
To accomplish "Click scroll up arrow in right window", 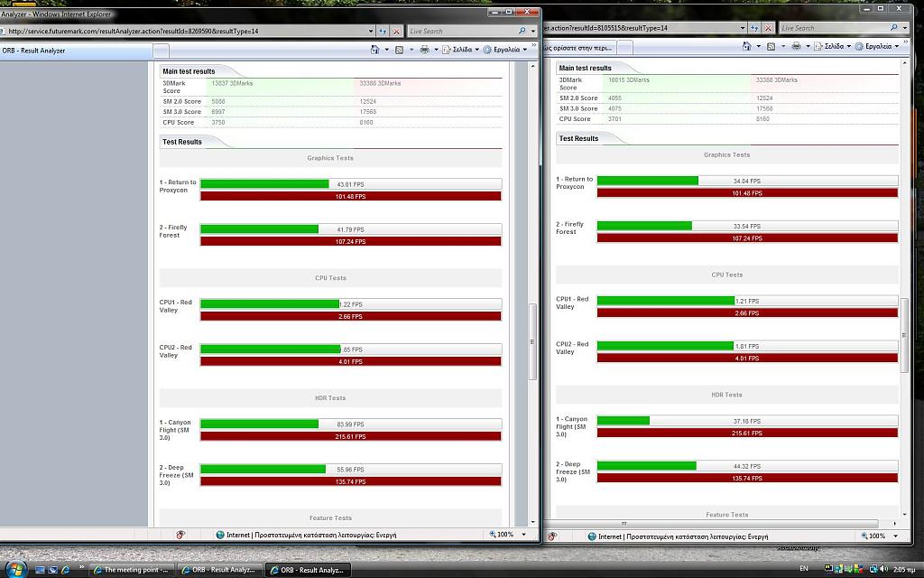I will [905, 62].
